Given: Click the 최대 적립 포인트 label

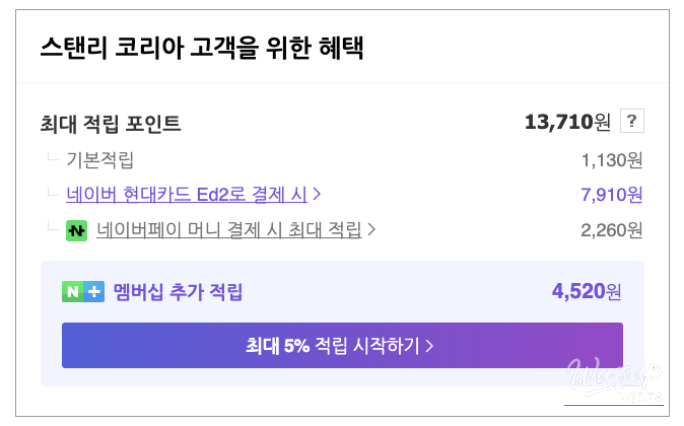Looking at the screenshot, I should click(110, 124).
